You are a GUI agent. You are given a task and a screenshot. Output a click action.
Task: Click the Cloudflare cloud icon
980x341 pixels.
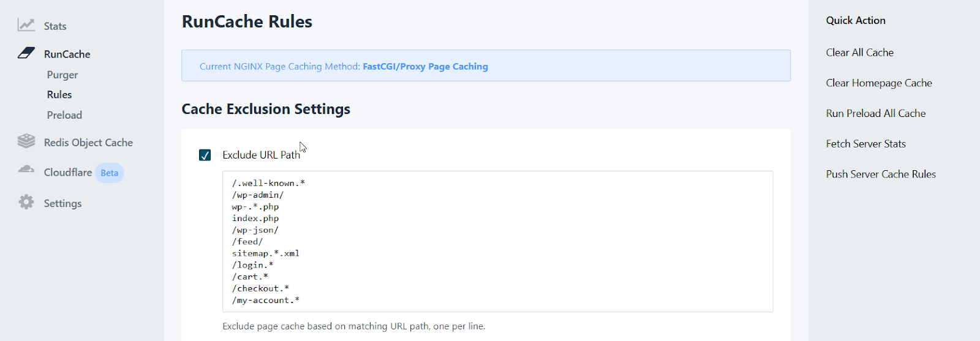pos(26,170)
